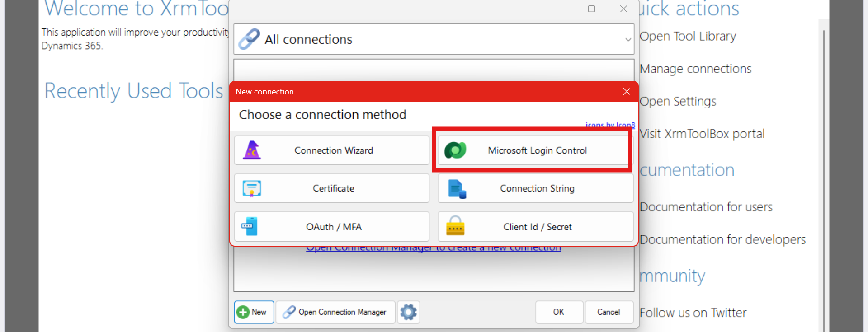Screen dimensions: 868x332
Task: Click the Connection Wizard wizard-hat icon
Action: [252, 150]
